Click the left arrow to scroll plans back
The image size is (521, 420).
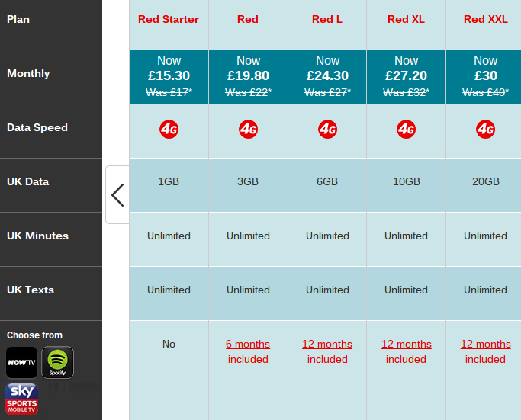(x=117, y=195)
